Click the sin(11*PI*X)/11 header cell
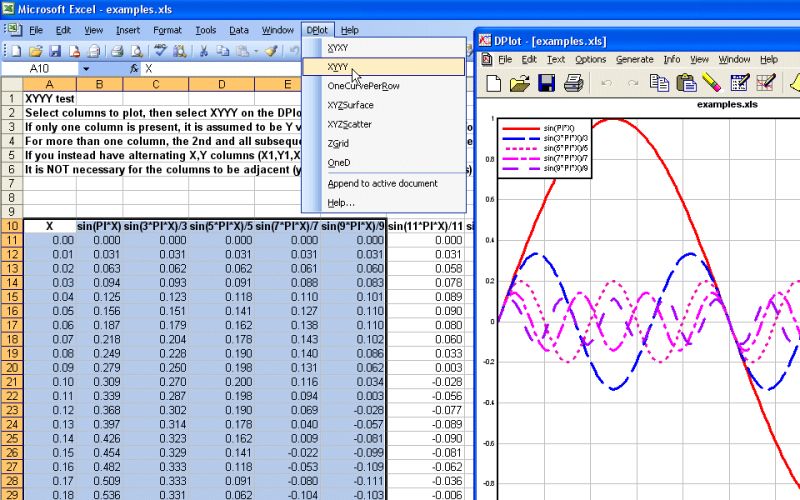Viewport: 800px width, 500px height. [425, 226]
